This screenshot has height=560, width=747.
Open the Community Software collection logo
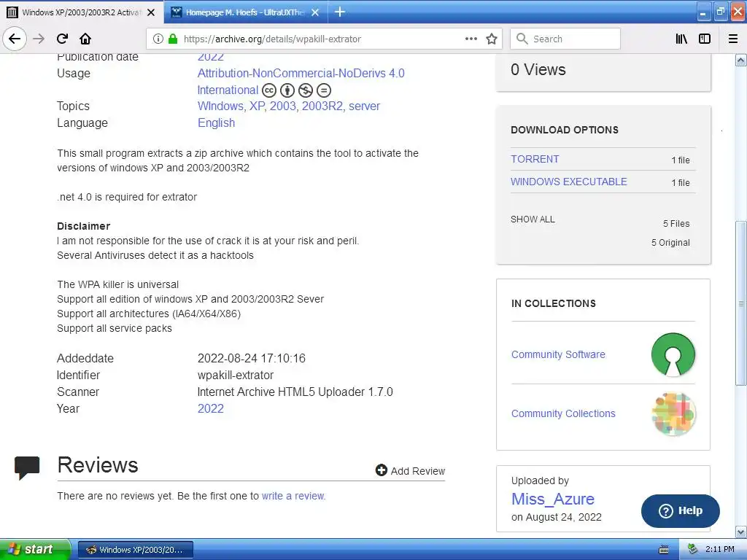673,354
